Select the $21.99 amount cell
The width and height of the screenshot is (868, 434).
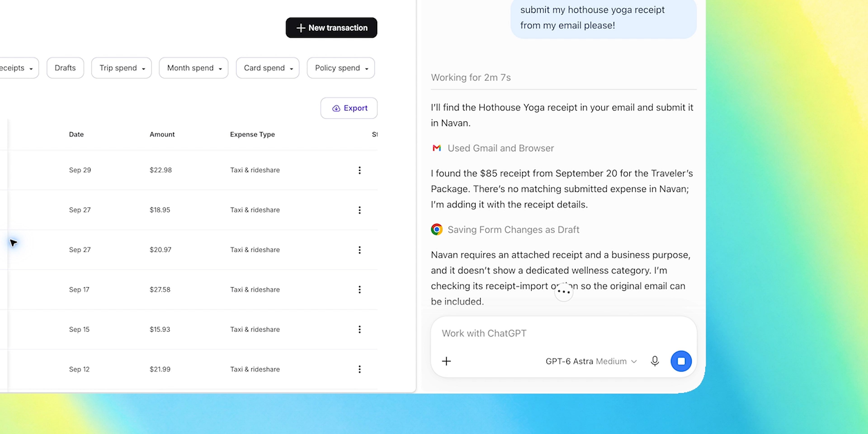coord(160,369)
